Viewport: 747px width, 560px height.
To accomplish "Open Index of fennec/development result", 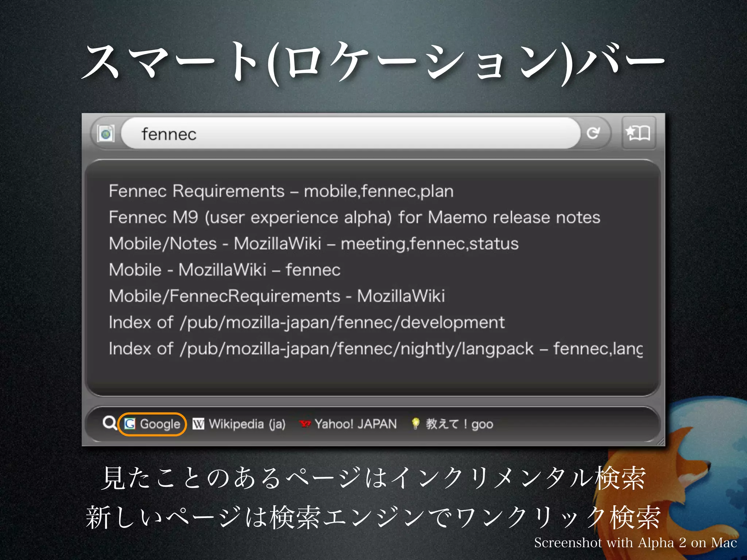I will (x=306, y=322).
